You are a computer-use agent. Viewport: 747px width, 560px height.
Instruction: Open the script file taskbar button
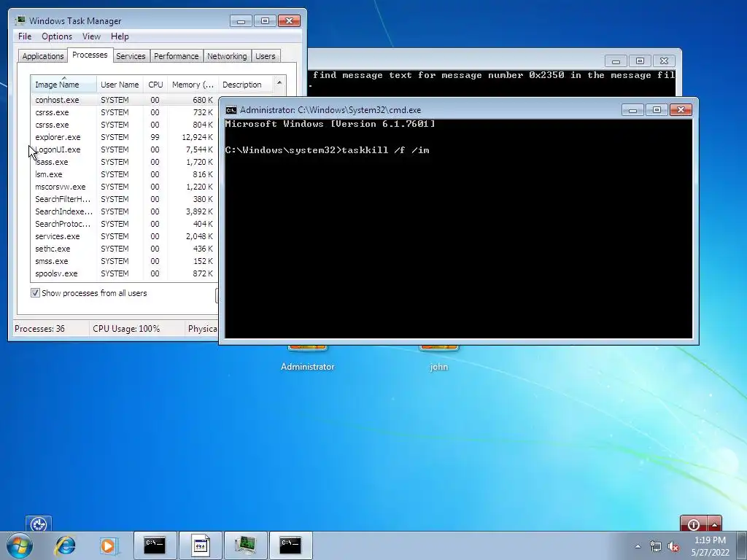click(x=200, y=545)
